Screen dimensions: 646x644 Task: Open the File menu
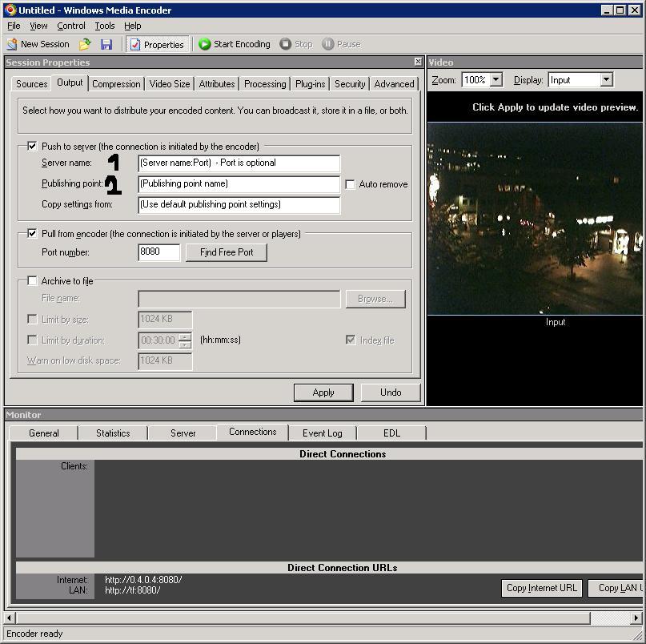coord(14,26)
